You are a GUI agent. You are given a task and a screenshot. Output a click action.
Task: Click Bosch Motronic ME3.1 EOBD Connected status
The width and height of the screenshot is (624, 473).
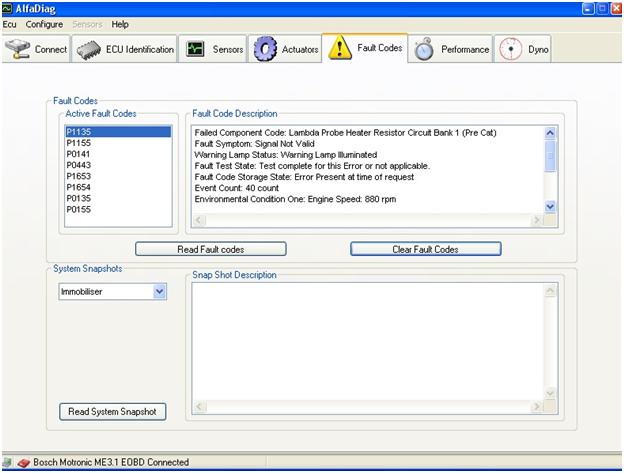tap(111, 462)
